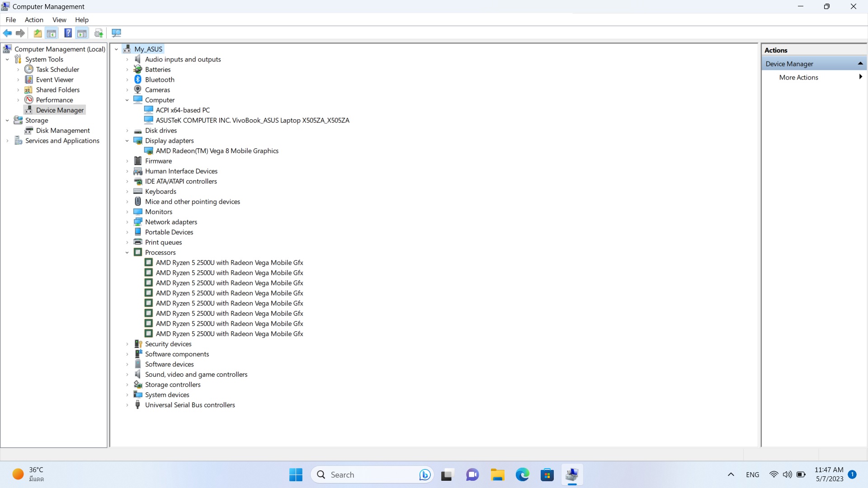
Task: Toggle Show/Hide Action Pane toolbar button
Action: [82, 33]
